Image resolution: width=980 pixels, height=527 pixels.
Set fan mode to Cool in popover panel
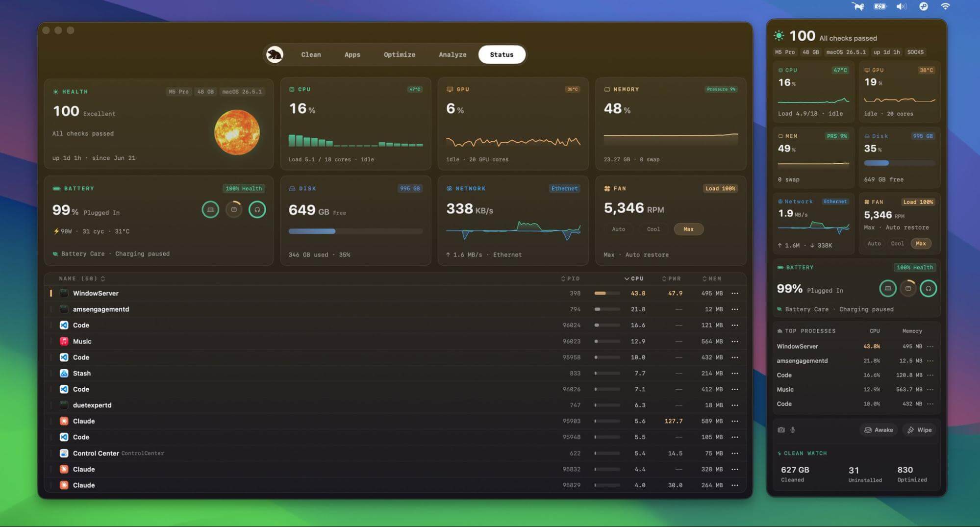tap(897, 244)
